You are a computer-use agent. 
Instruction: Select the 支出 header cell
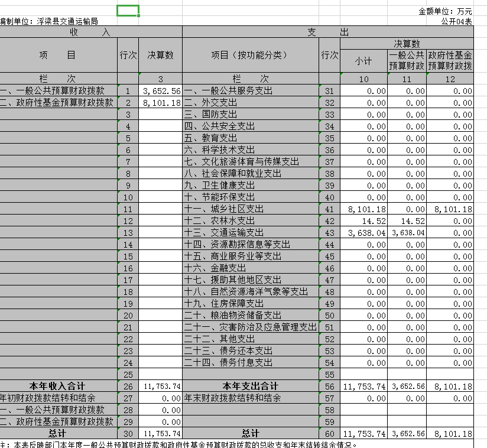[328, 31]
